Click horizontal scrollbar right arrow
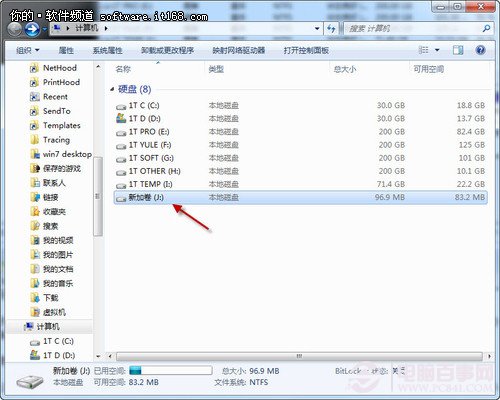This screenshot has height=400, width=500. coord(489,356)
